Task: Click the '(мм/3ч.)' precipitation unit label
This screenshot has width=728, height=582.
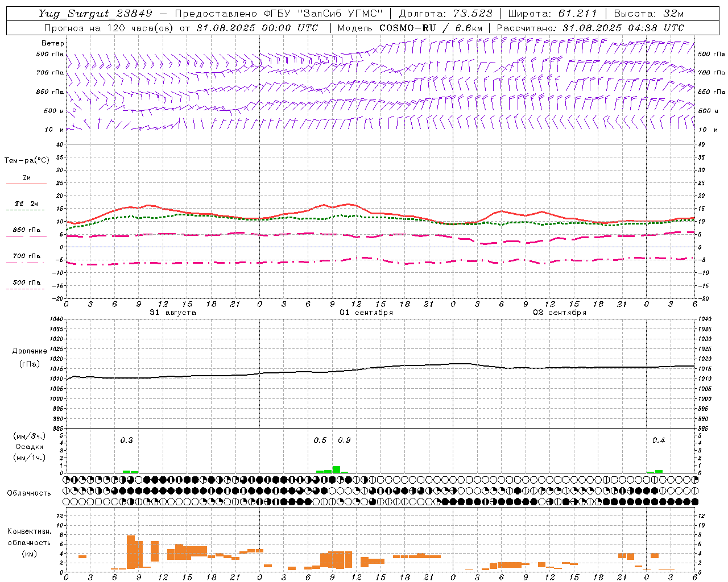Action: [x=29, y=436]
